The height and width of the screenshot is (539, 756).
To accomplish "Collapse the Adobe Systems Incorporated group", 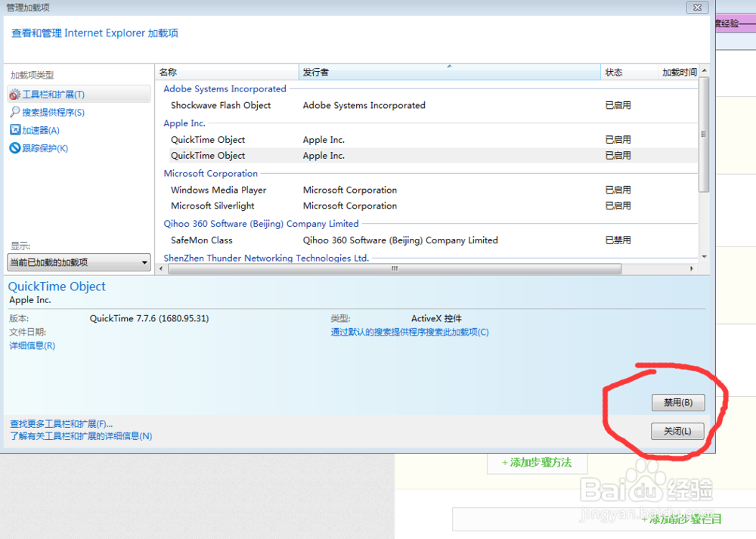I will [x=225, y=88].
